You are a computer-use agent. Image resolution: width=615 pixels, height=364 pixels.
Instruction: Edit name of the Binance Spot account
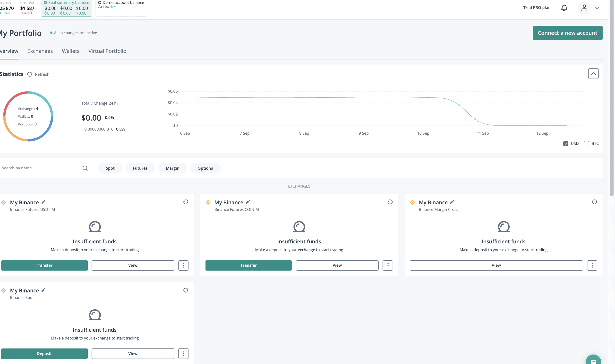(43, 290)
